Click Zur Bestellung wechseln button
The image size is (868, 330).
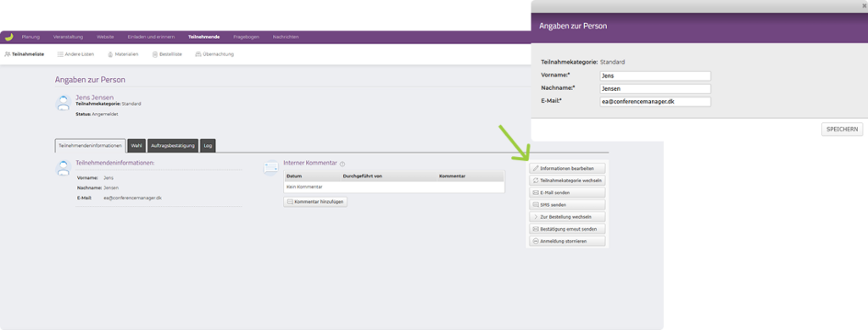[567, 216]
